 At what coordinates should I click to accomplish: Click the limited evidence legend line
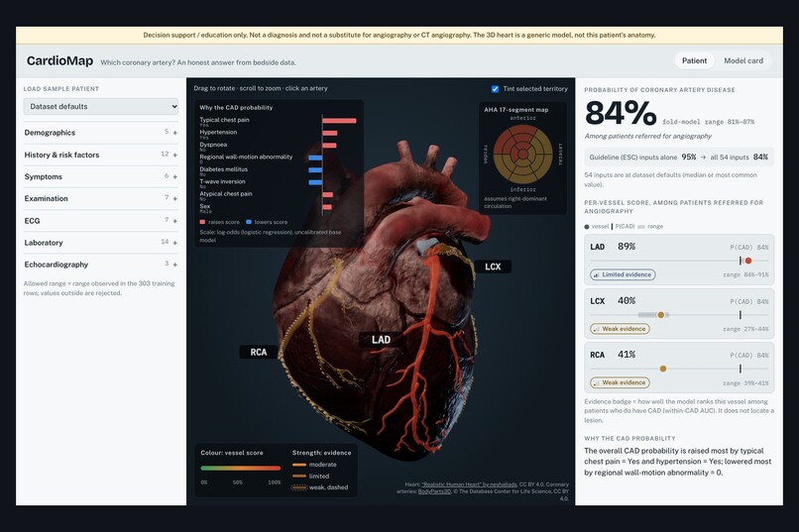[x=299, y=476]
